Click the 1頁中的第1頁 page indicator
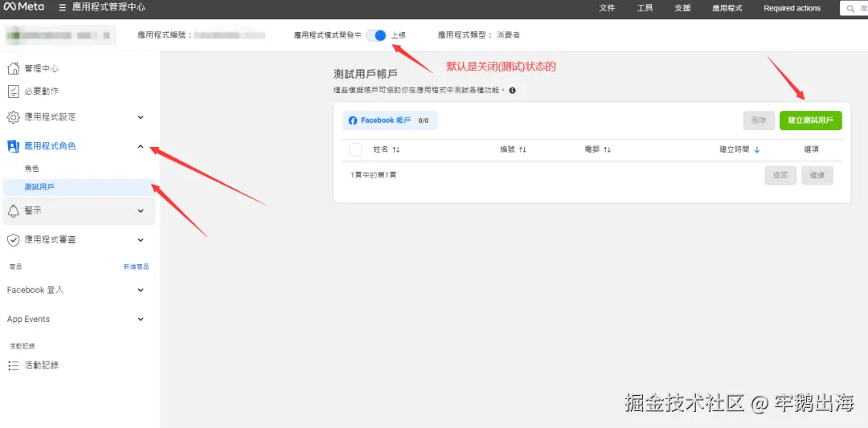 [374, 175]
